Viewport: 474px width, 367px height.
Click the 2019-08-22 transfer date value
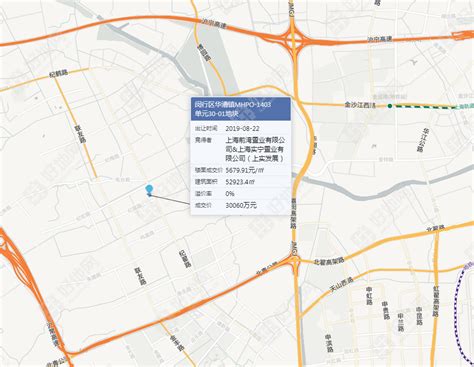tap(242, 129)
